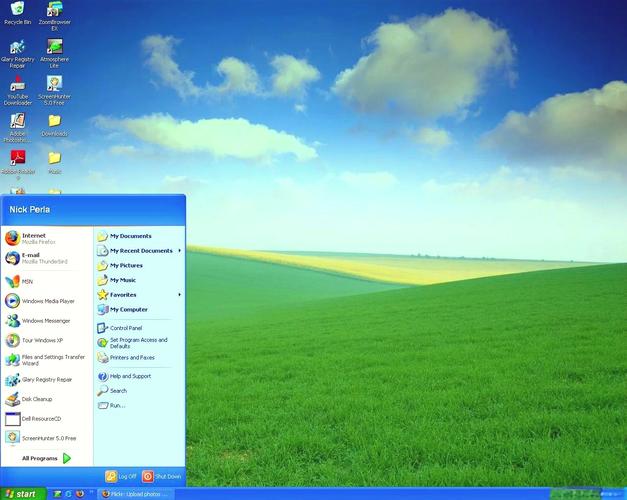Viewport: 627px width, 500px height.
Task: Click the Log Off button
Action: coord(121,477)
